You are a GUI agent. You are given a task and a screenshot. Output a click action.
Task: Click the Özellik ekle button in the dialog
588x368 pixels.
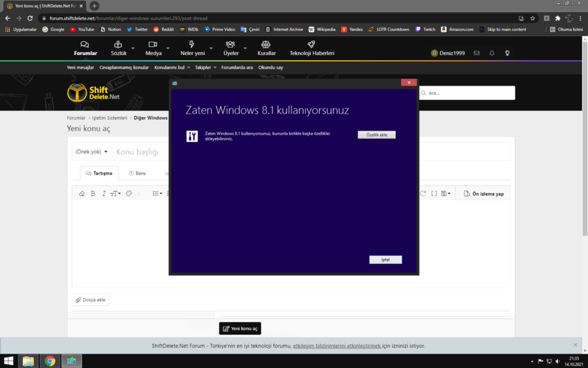376,135
